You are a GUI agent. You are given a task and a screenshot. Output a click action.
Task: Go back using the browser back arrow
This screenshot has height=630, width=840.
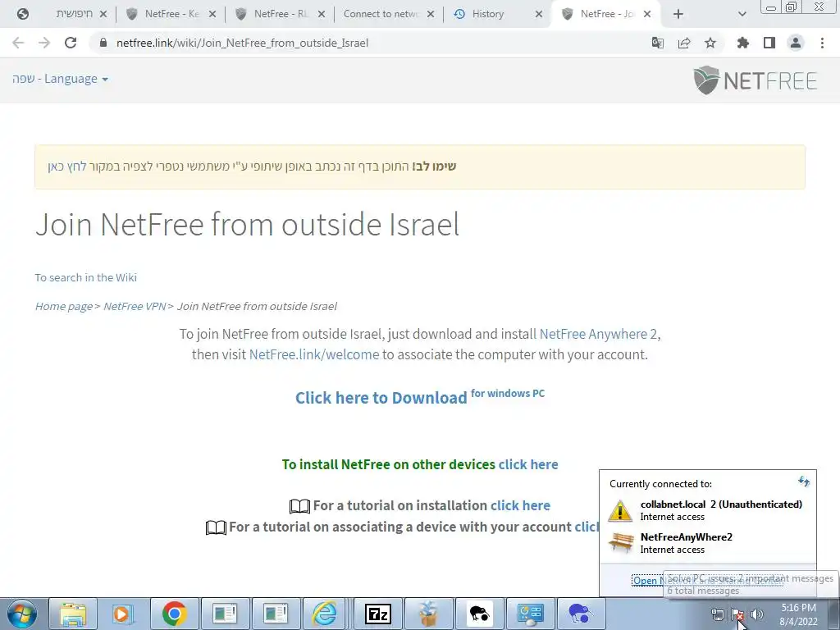tap(18, 43)
